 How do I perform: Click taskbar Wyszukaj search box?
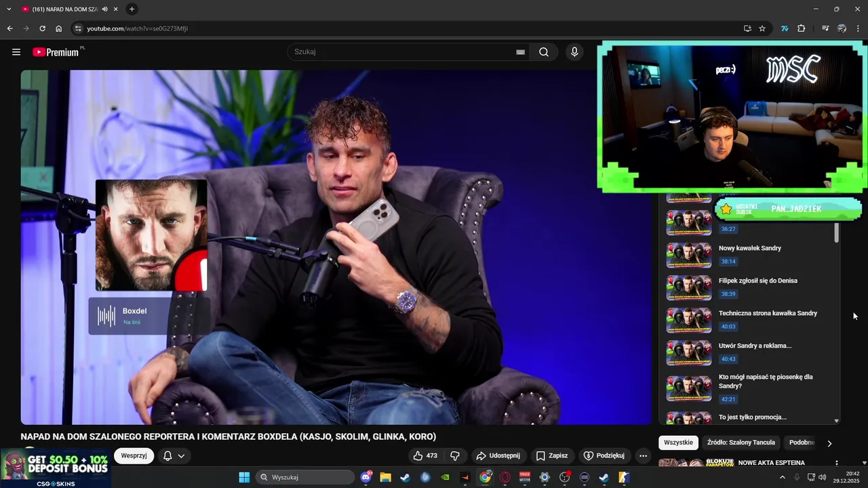(305, 477)
